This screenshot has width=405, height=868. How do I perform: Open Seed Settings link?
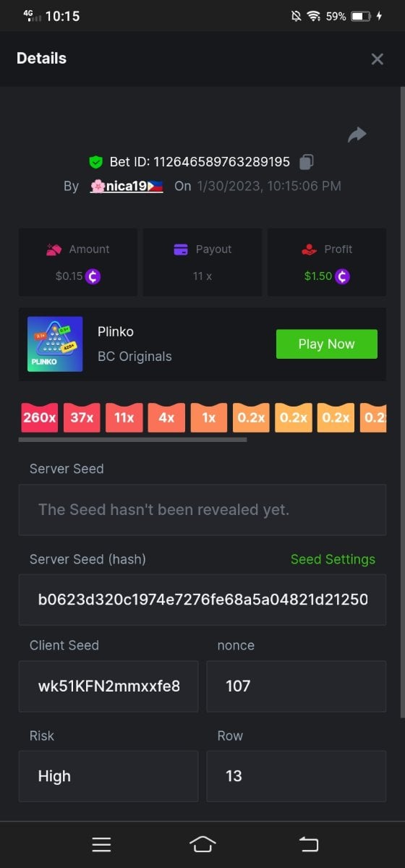(333, 559)
